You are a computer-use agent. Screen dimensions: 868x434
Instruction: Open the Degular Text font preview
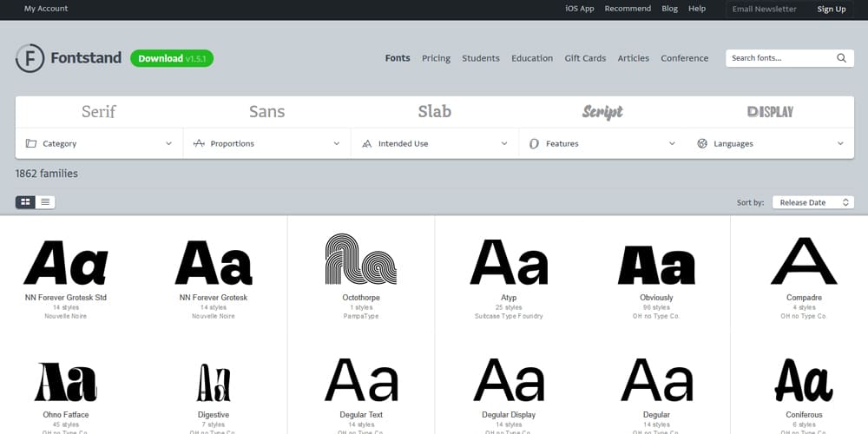361,380
